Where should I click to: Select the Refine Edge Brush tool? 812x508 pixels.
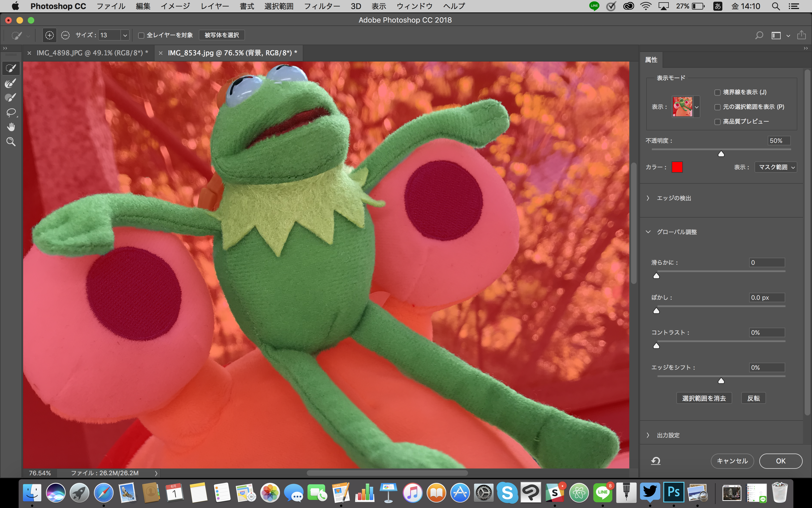coord(11,83)
